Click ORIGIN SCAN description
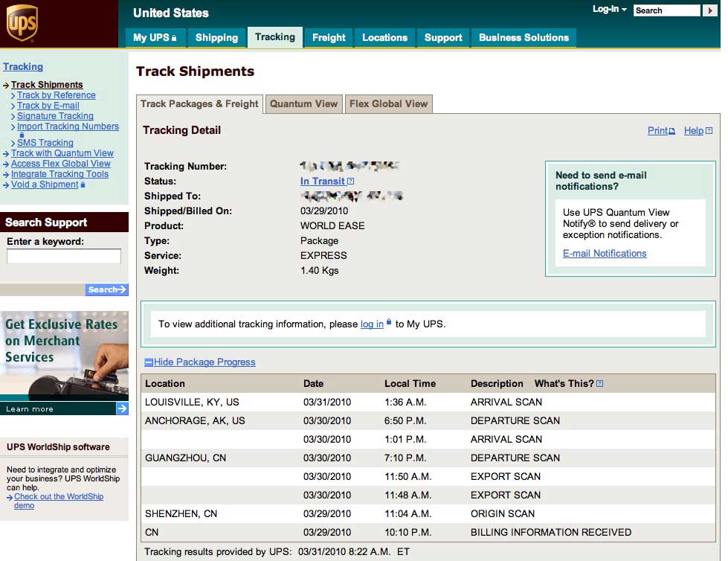Screen dimensions: 728x561 tap(503, 513)
